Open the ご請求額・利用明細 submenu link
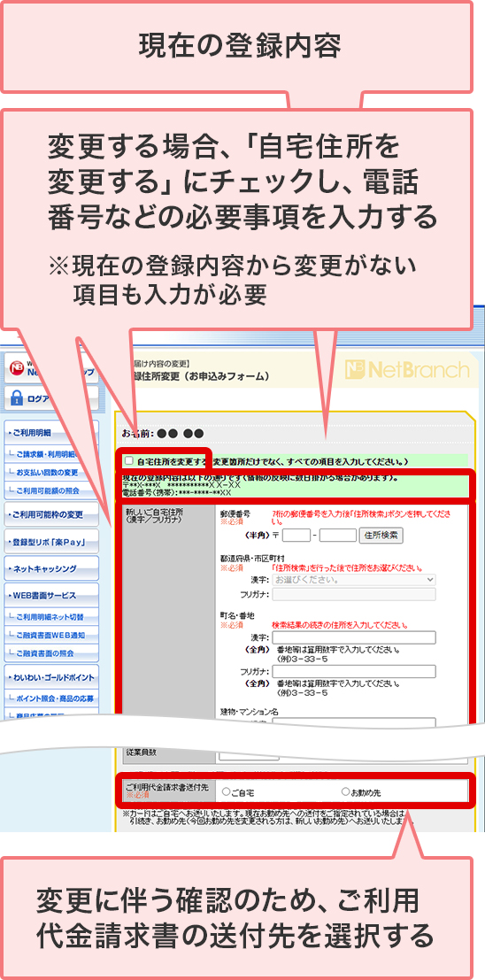Image resolution: width=485 pixels, height=980 pixels. pos(51,454)
